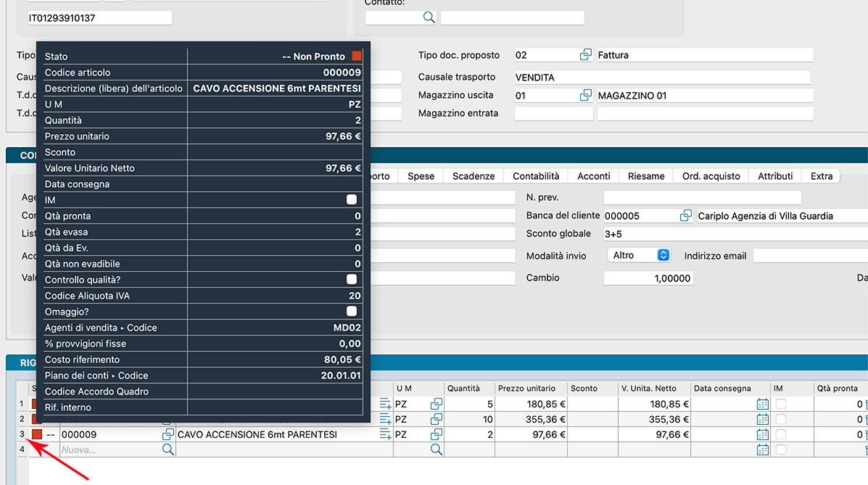The height and width of the screenshot is (485, 868).
Task: Open the U M lookup icon on row 2
Action: pyautogui.click(x=437, y=419)
